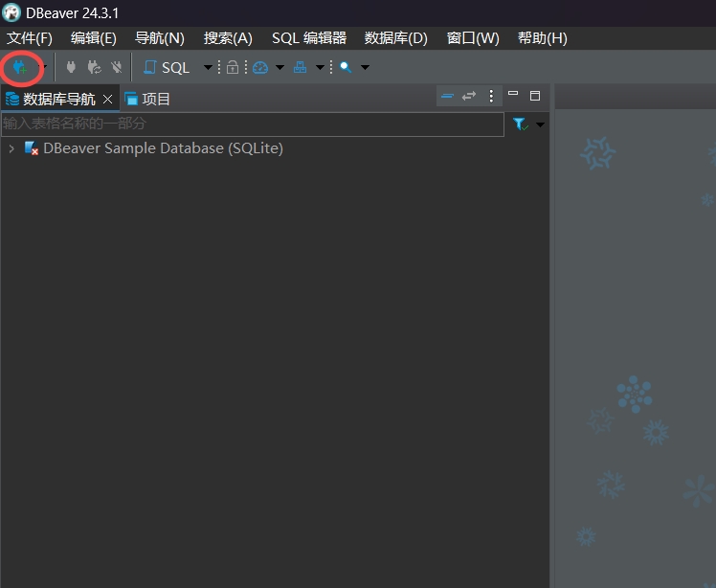Viewport: 716px width, 588px height.
Task: Open the 帮助(H) menu
Action: tap(543, 38)
